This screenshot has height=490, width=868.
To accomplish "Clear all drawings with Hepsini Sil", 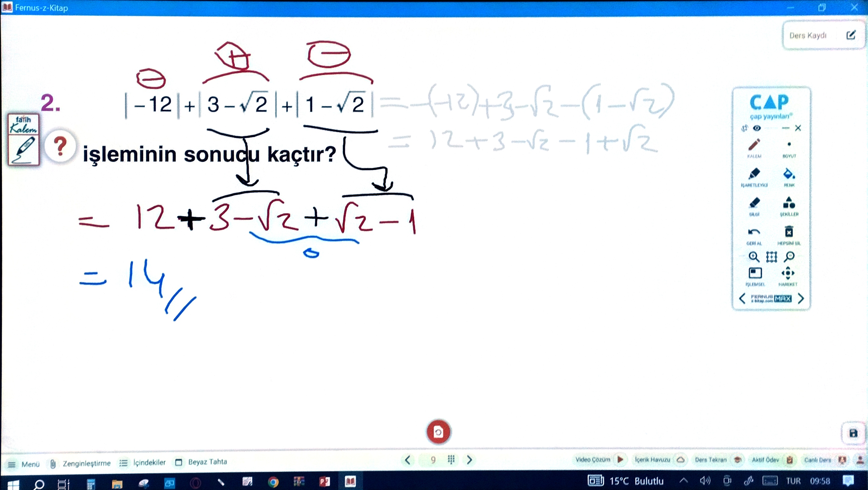I will 789,232.
